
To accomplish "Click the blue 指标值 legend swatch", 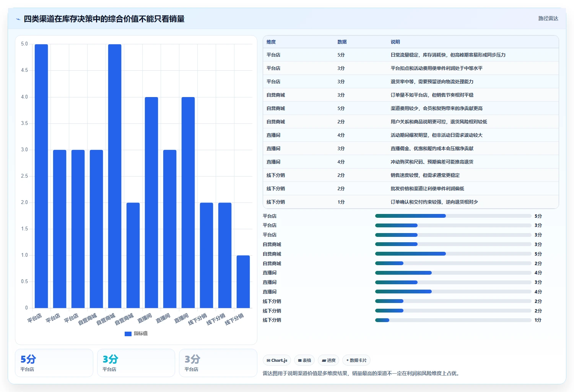I will (x=128, y=334).
